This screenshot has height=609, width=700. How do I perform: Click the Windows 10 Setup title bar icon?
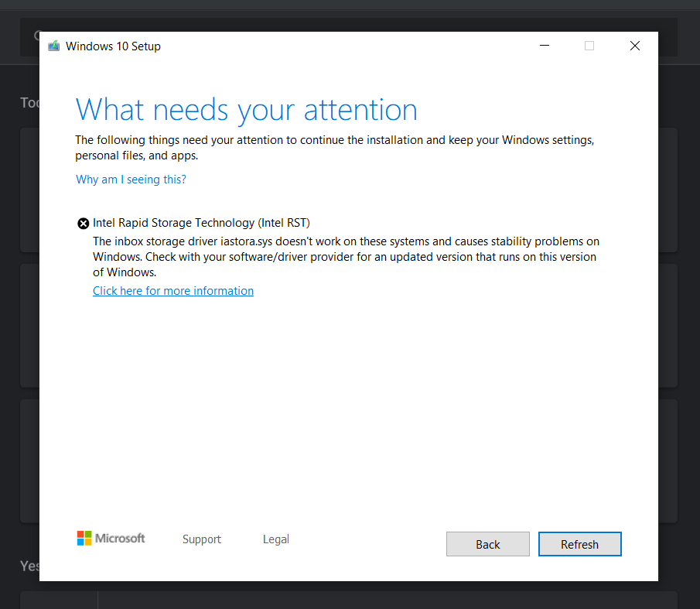point(53,46)
